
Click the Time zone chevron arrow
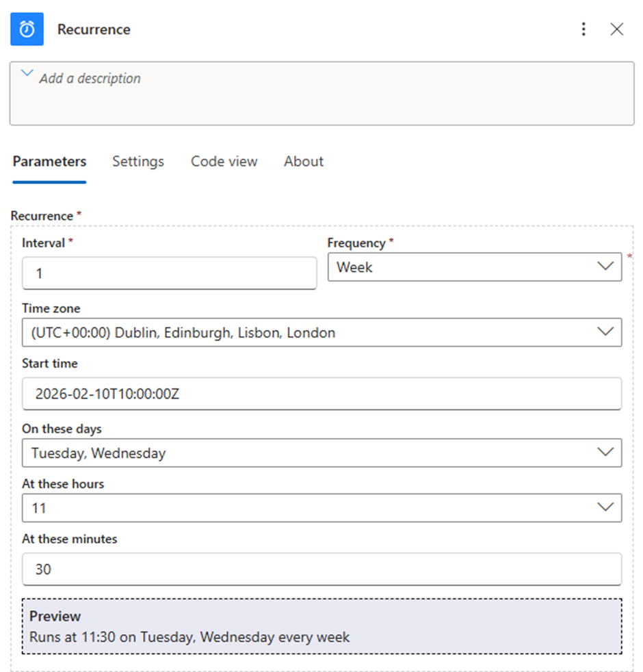[605, 333]
